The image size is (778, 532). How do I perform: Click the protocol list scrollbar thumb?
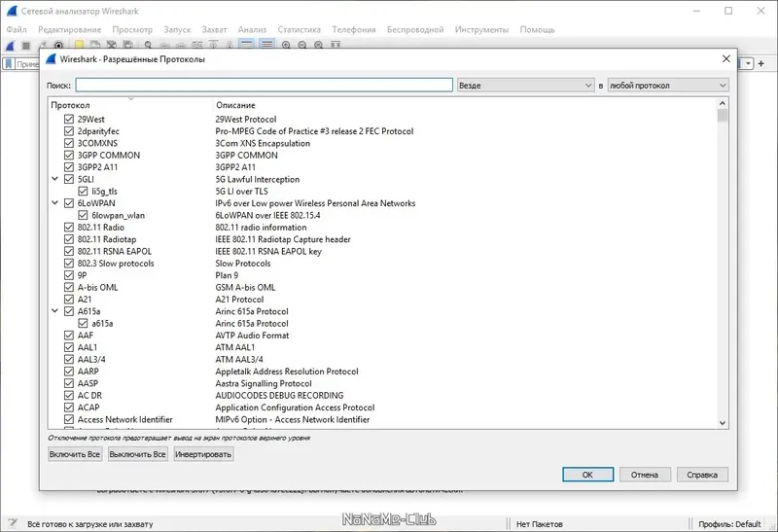click(x=723, y=116)
